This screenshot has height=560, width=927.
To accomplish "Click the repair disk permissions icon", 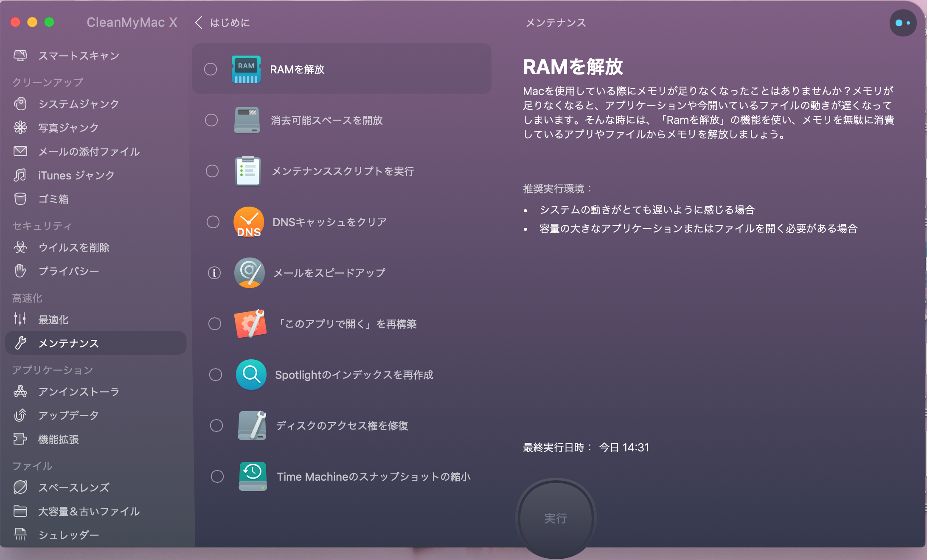I will point(252,426).
